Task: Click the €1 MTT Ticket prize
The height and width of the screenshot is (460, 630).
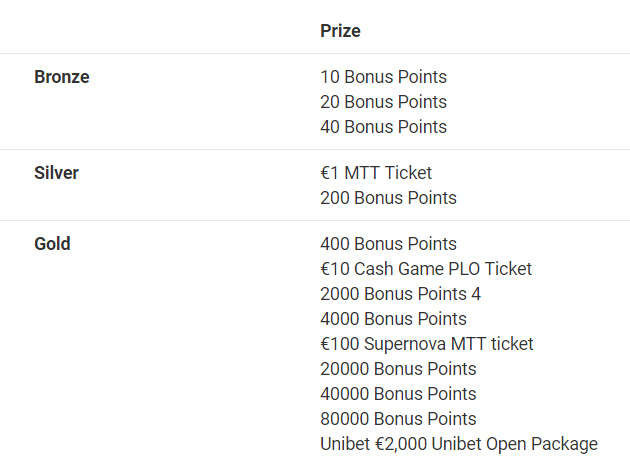Action: (x=376, y=173)
